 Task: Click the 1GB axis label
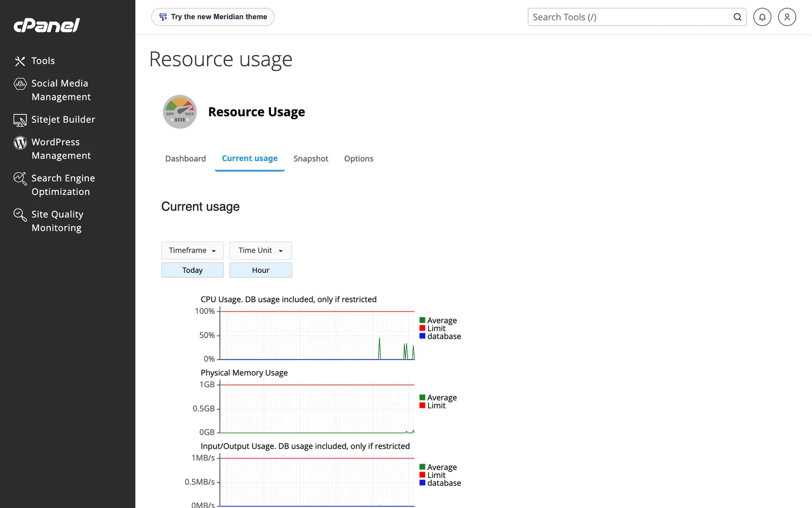click(207, 385)
